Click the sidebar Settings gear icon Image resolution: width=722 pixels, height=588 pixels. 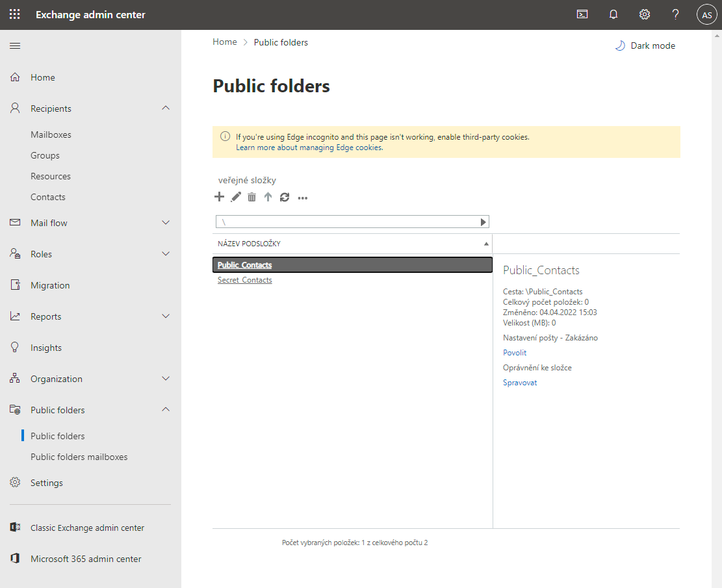[x=15, y=482]
